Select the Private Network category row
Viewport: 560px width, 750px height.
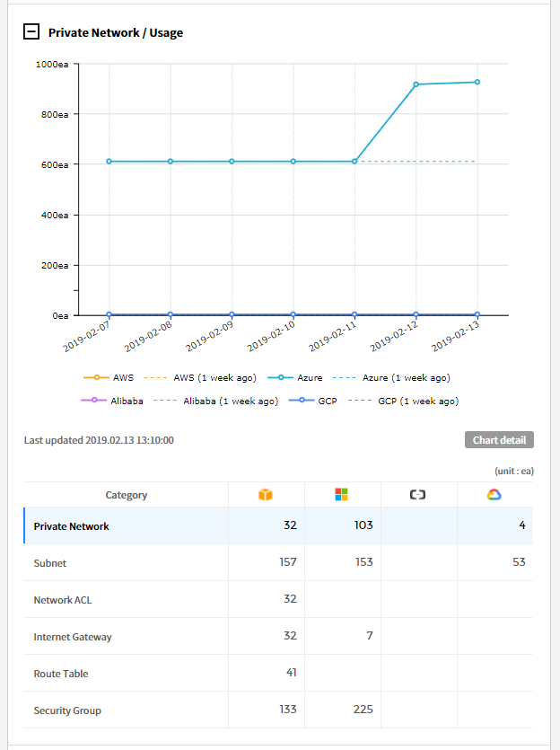click(71, 526)
